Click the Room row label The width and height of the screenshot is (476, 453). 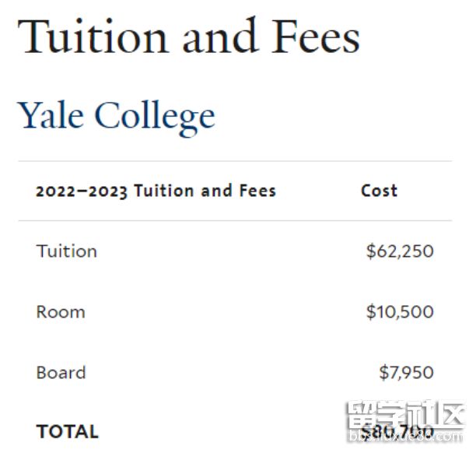click(61, 312)
